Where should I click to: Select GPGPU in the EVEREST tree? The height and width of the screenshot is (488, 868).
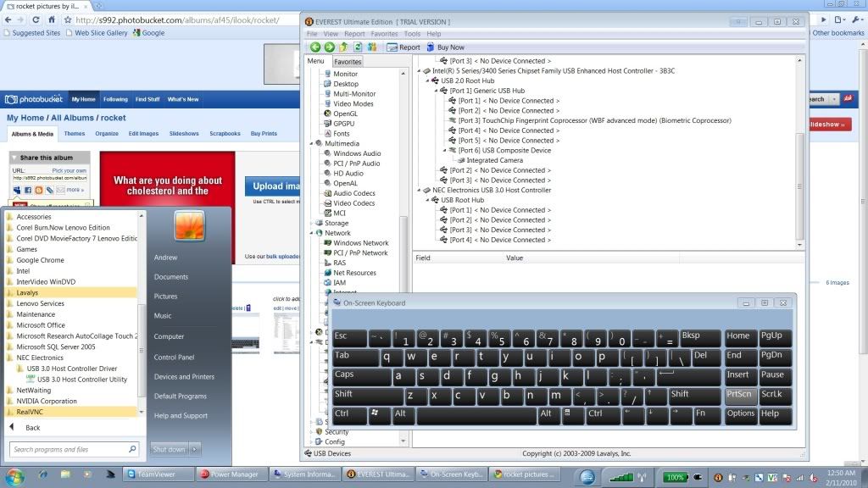[344, 124]
